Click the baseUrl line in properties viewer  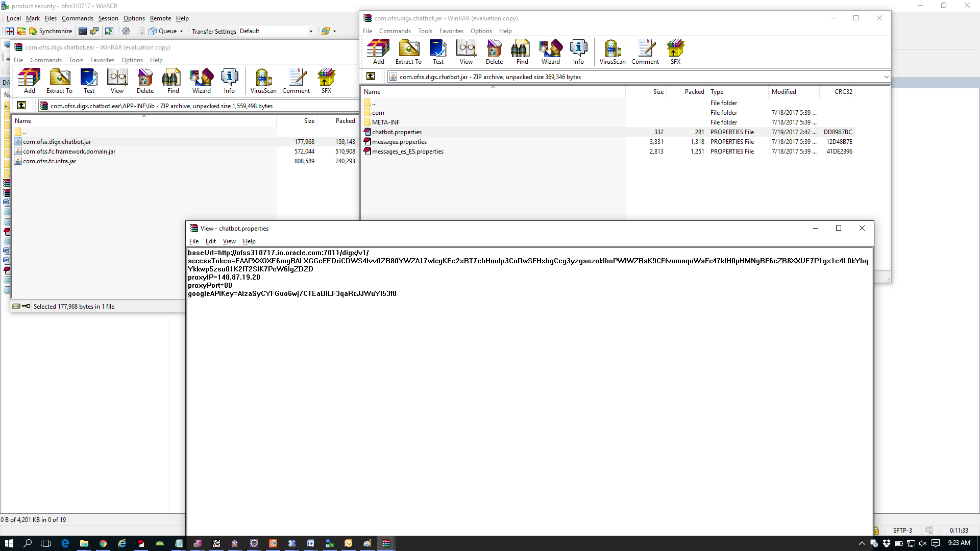(278, 253)
